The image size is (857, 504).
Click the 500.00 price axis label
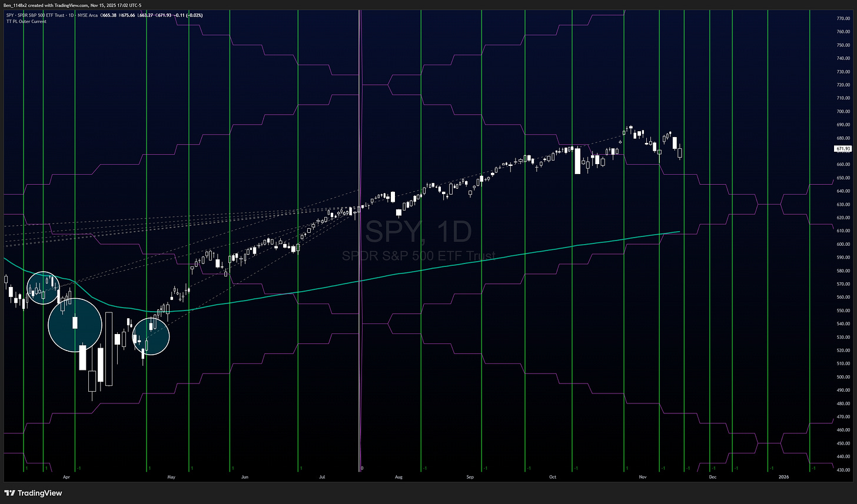point(843,377)
